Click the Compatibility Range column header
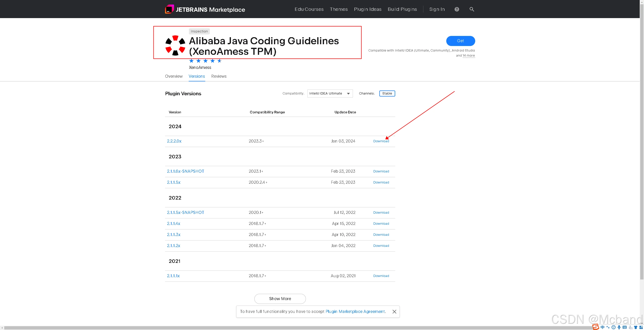 tap(267, 112)
